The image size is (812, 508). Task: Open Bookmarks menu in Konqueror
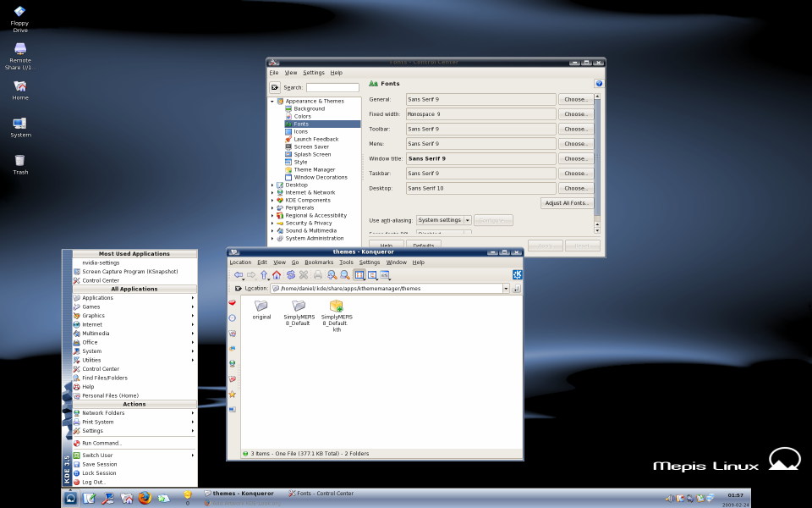click(319, 262)
